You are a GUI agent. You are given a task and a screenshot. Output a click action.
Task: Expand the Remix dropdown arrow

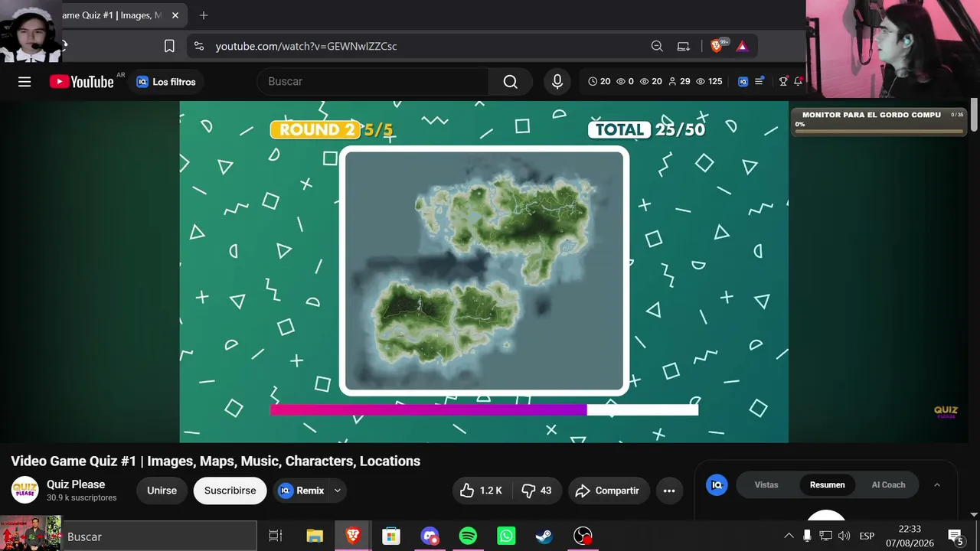pyautogui.click(x=337, y=491)
